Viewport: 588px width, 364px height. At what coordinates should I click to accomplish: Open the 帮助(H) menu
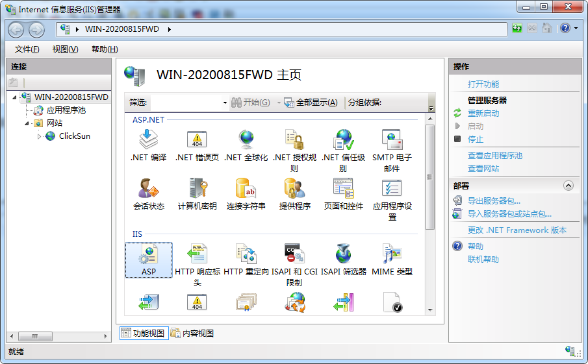click(x=105, y=49)
